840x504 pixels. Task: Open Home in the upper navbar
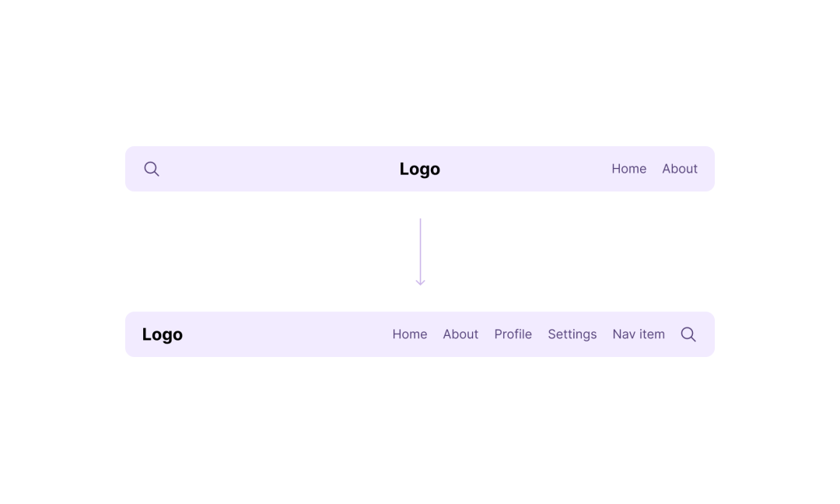[x=629, y=169]
